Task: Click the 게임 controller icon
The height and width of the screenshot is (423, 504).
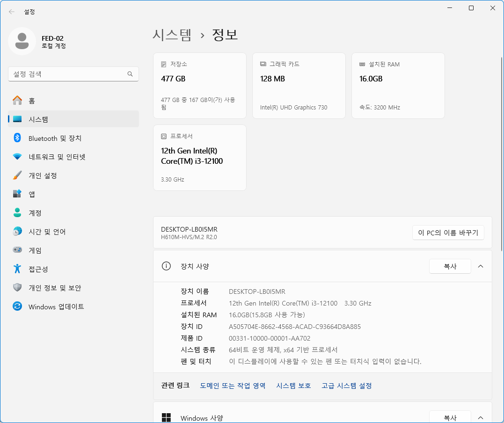Action: 17,250
